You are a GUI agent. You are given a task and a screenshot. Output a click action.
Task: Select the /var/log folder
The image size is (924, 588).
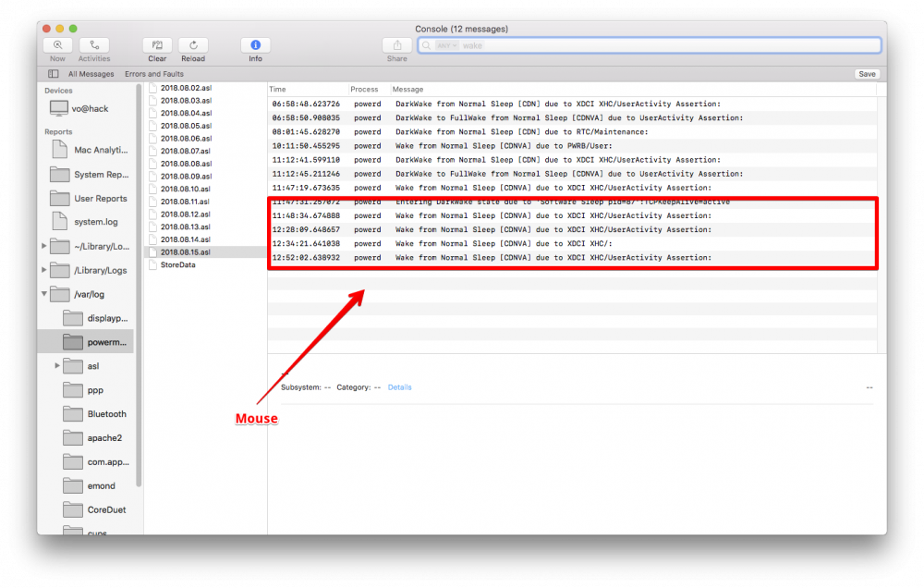pyautogui.click(x=78, y=294)
